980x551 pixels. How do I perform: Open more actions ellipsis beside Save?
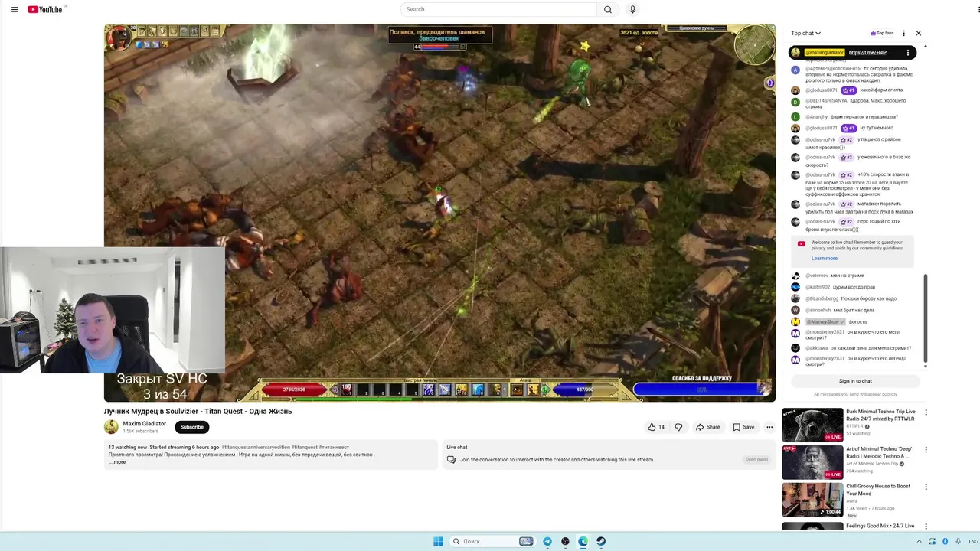tap(769, 427)
